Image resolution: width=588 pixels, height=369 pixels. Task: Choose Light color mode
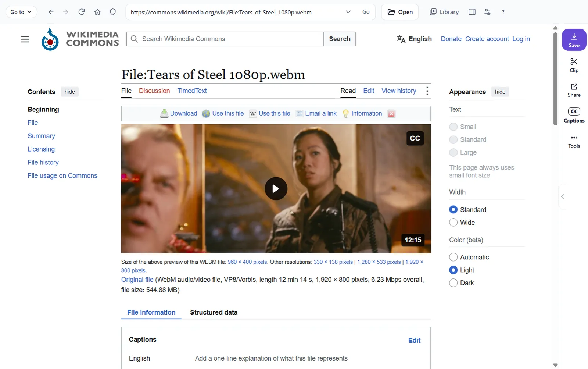pyautogui.click(x=453, y=270)
